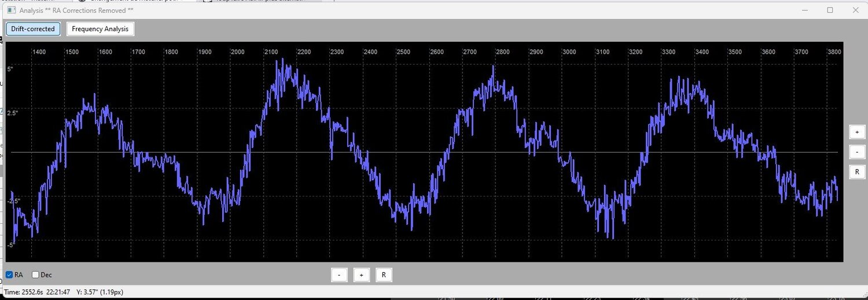Click the 2.5" Y-axis label
The image size is (868, 300).
(13, 113)
